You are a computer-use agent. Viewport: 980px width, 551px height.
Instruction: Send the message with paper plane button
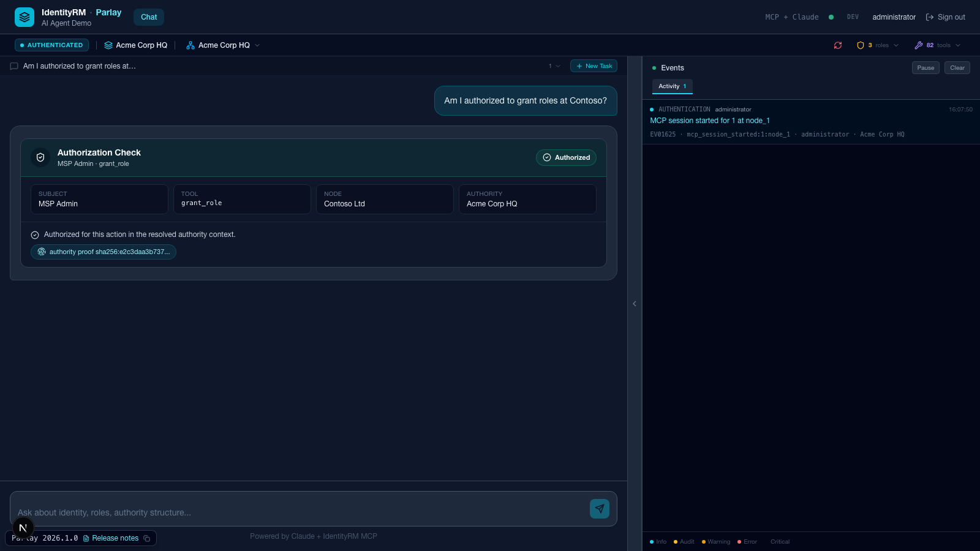[x=600, y=509]
